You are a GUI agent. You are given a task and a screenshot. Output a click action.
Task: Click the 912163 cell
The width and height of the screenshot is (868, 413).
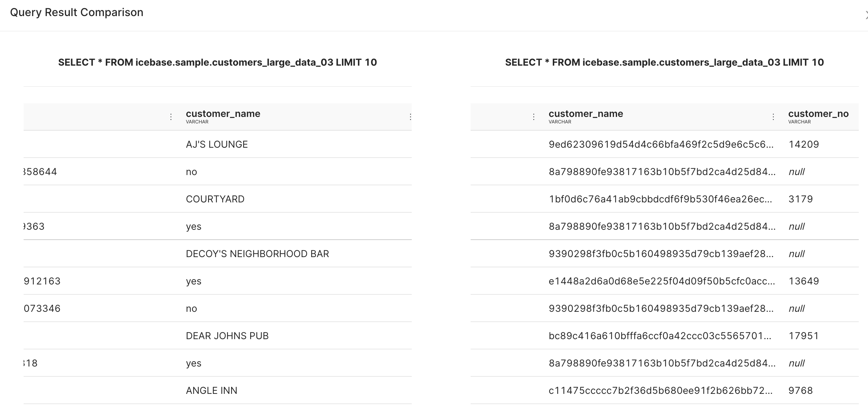tap(42, 281)
